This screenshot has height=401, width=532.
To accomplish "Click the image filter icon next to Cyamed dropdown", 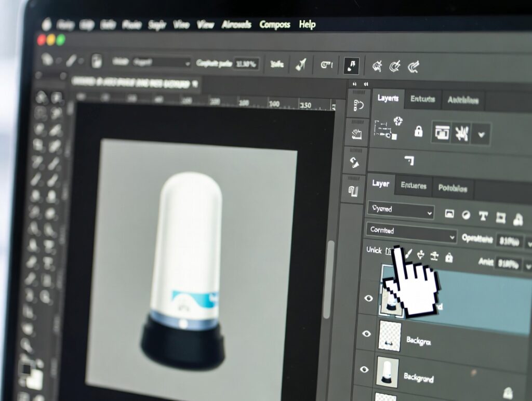I will point(449,214).
